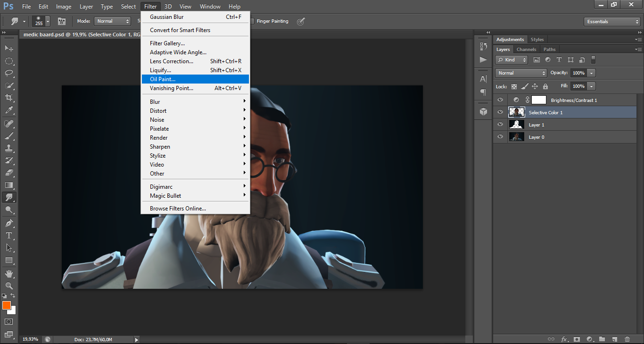The width and height of the screenshot is (644, 344).
Task: Select the Smudge tool
Action: [9, 197]
